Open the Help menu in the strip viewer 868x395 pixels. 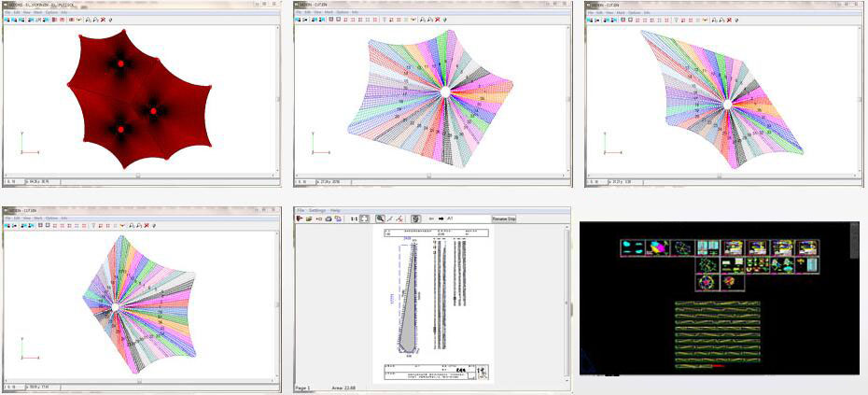coord(335,210)
